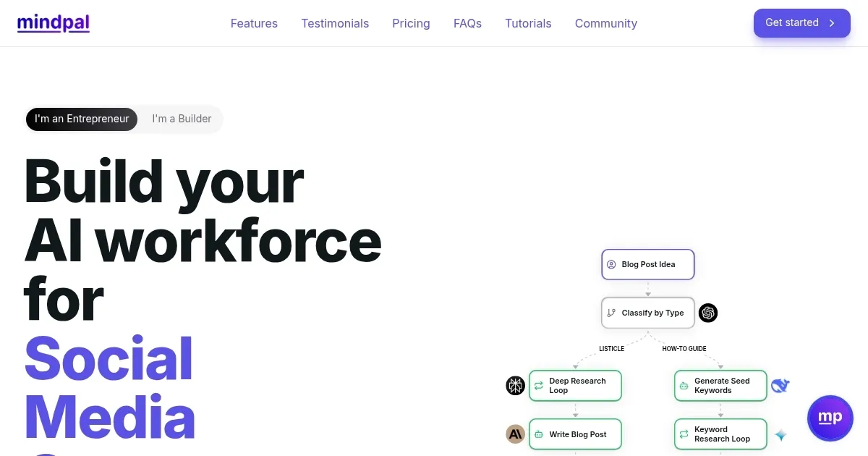
Task: Click the branch icon in Classify by Type node
Action: pos(613,313)
